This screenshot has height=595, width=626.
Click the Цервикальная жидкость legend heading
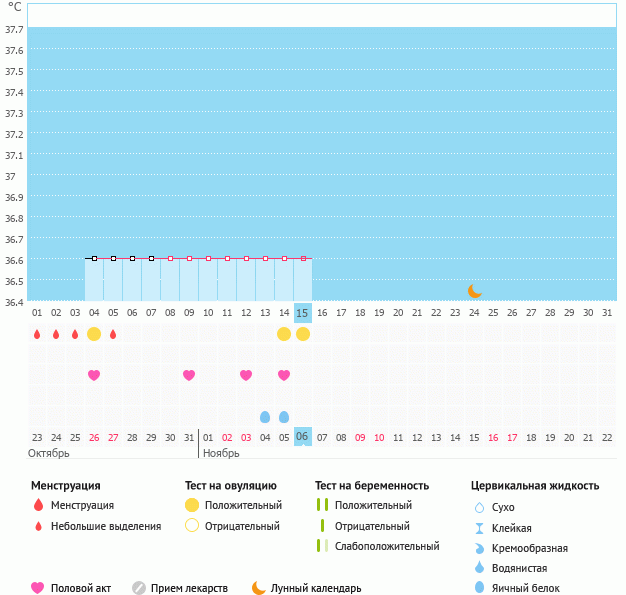[x=535, y=486]
